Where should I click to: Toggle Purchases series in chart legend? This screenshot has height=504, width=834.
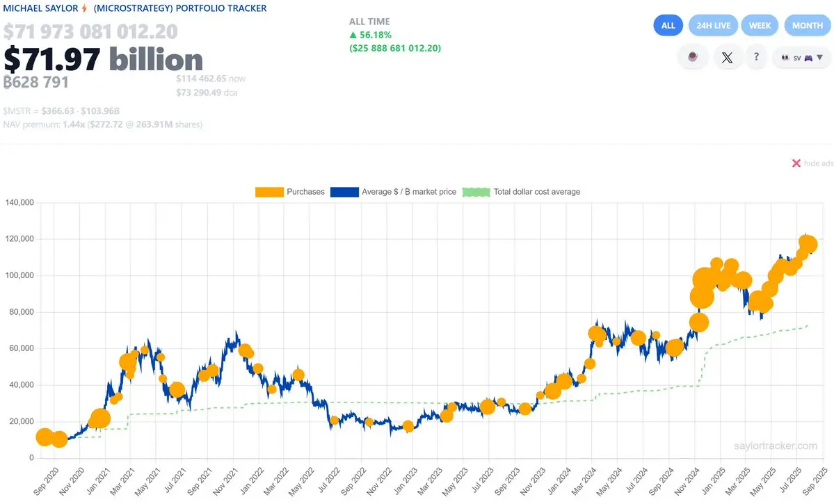[290, 192]
